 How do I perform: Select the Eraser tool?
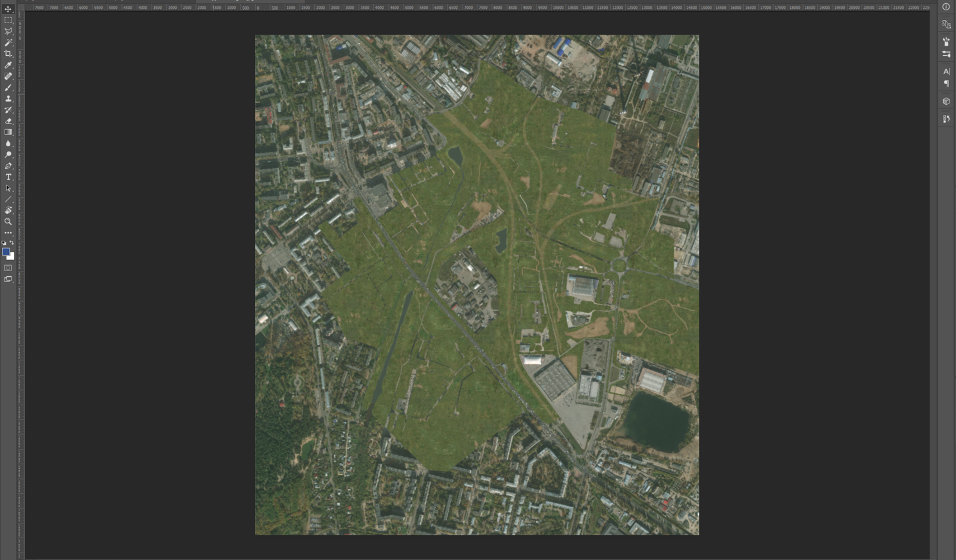[x=8, y=121]
